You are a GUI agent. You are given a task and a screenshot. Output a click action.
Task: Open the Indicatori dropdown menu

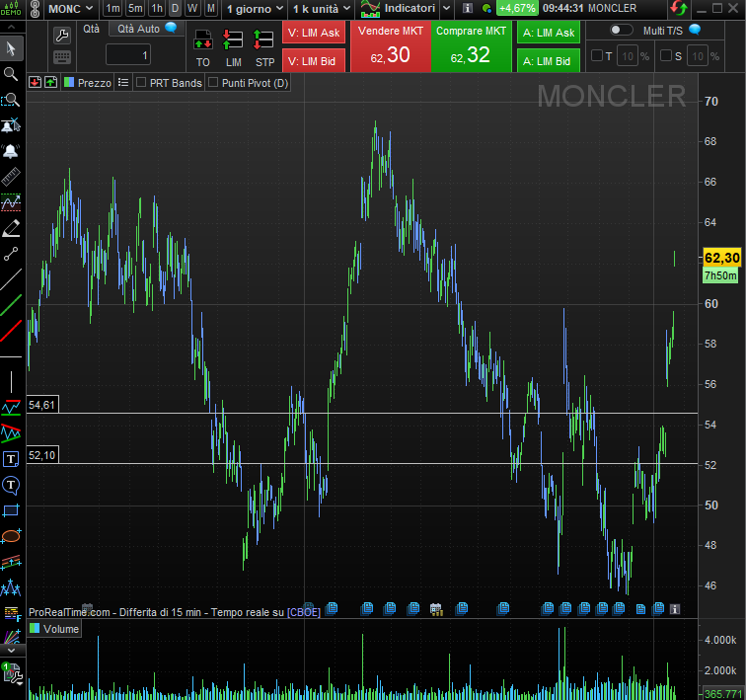[405, 9]
